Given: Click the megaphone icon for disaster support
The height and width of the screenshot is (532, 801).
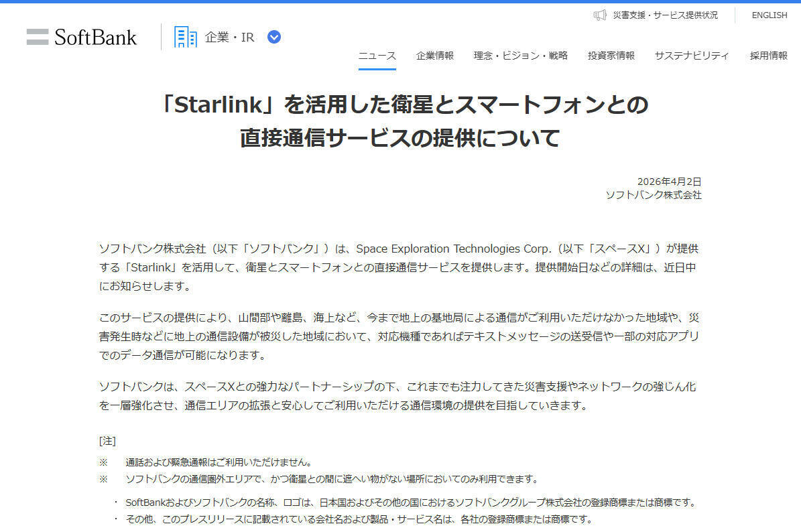Looking at the screenshot, I should [600, 15].
